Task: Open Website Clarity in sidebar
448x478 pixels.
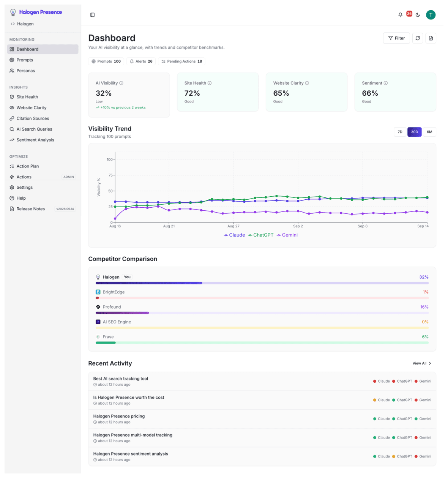Action: coord(43,108)
